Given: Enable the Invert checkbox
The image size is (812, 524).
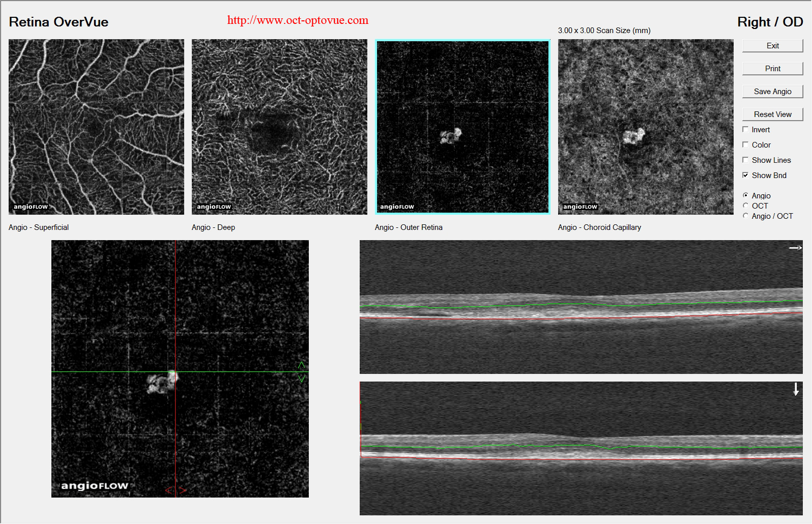Looking at the screenshot, I should click(x=745, y=130).
